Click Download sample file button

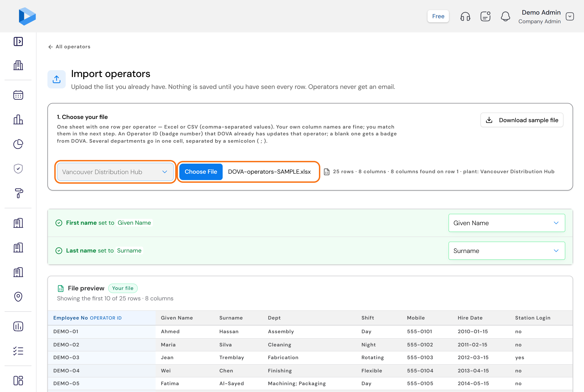522,120
